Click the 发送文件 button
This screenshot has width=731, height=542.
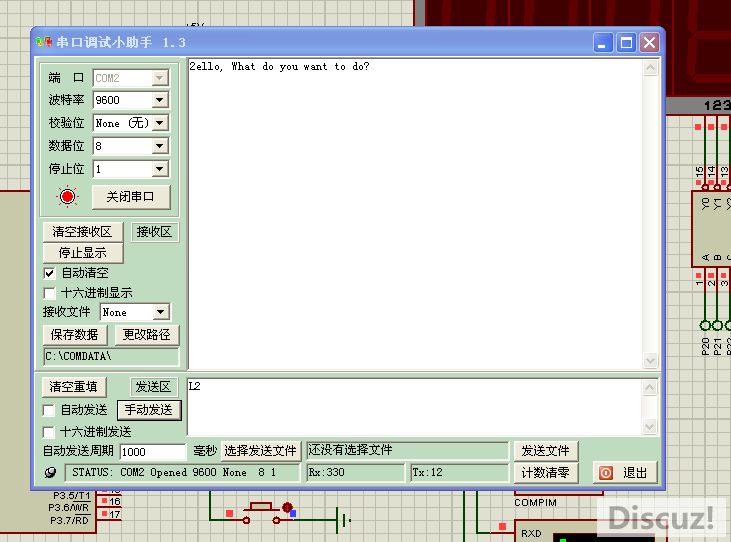(x=546, y=451)
